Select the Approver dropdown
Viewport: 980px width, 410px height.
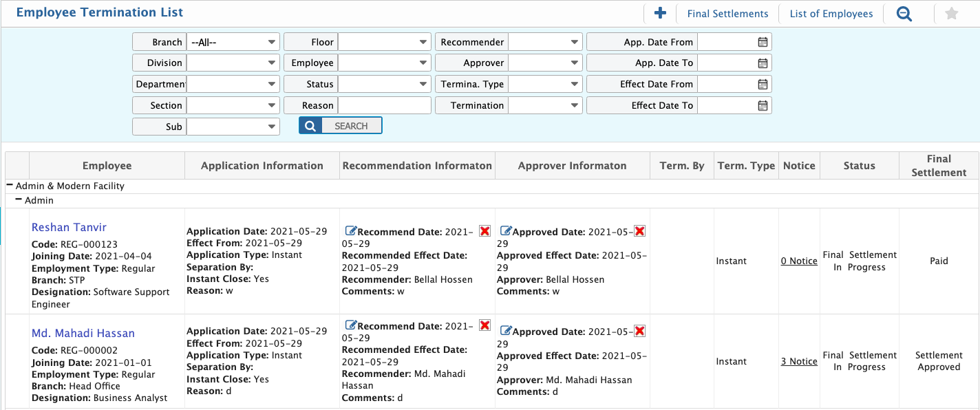point(545,63)
